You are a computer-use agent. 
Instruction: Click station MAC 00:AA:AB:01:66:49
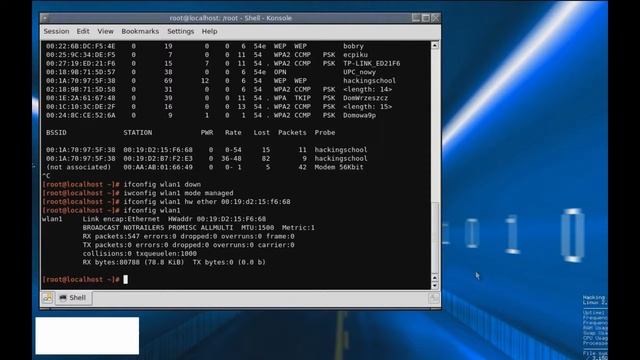(158, 167)
